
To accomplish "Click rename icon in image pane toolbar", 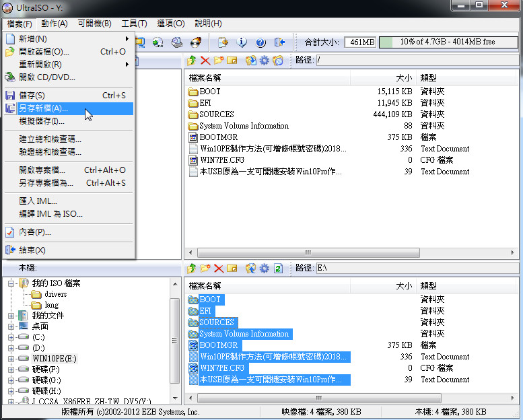I will (x=232, y=61).
